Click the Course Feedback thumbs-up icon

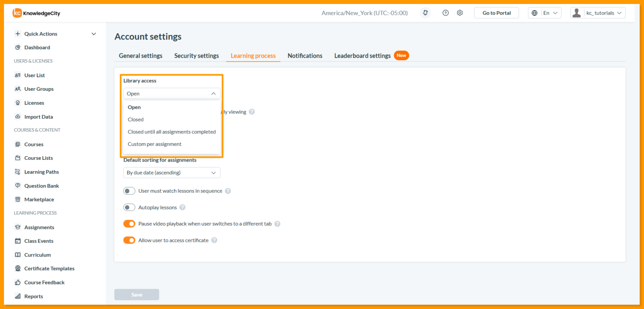(18, 282)
